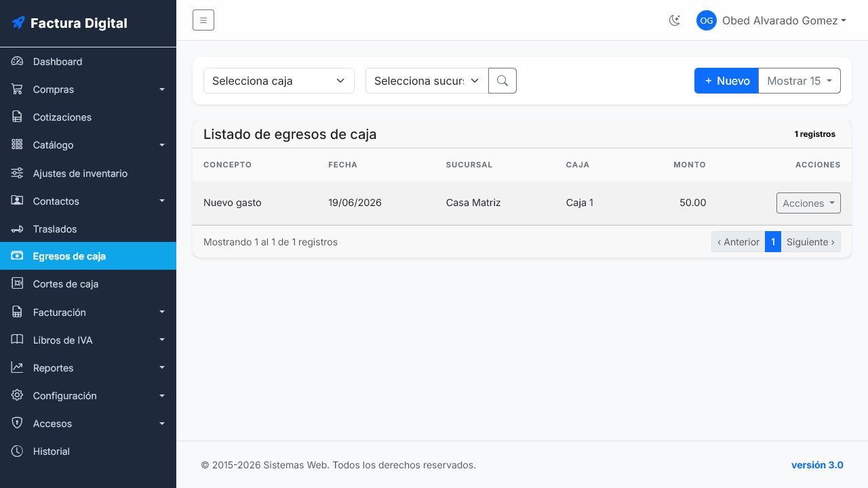Image resolution: width=868 pixels, height=488 pixels.
Task: Toggle sidebar with the hamburger menu button
Action: coord(203,20)
